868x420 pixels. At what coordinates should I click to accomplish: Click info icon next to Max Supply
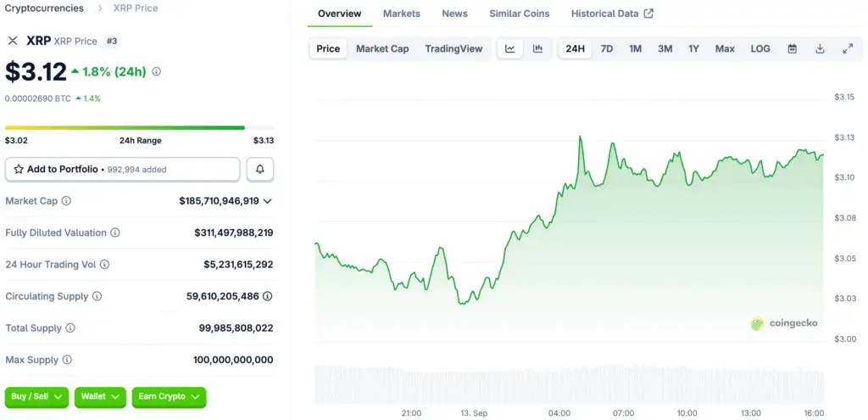(x=67, y=360)
